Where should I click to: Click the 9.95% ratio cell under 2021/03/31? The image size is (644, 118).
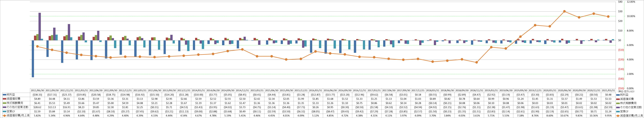(x=608, y=116)
